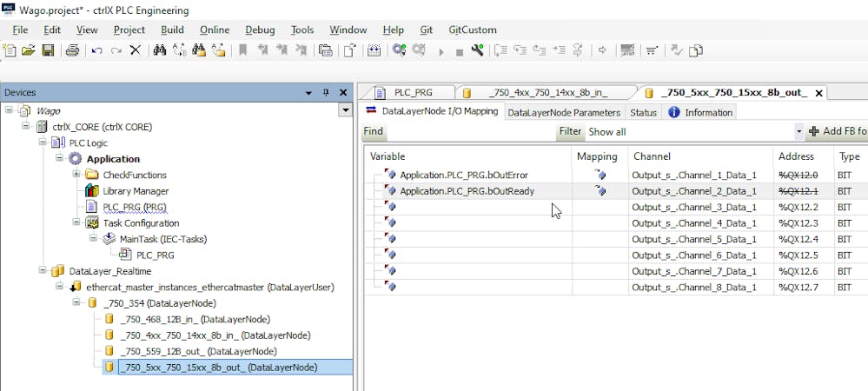Click the copy pages icon at toolbar end
Image resolution: width=868 pixels, height=391 pixels.
click(x=696, y=50)
